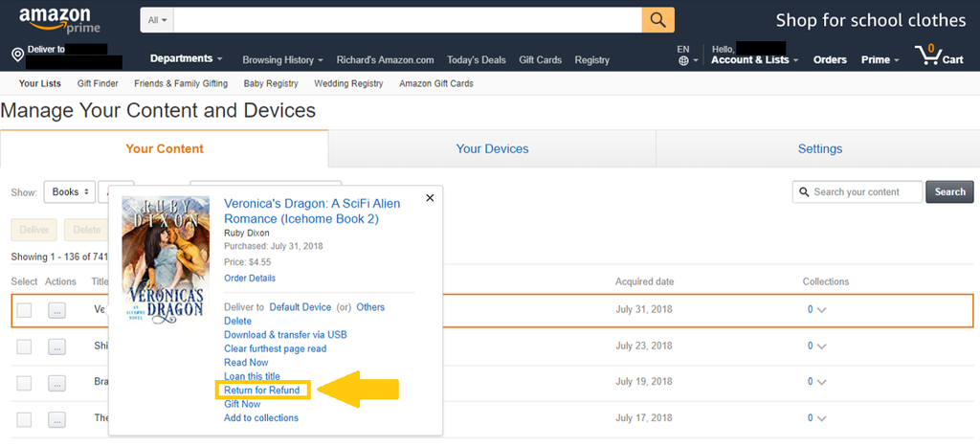This screenshot has width=980, height=447.
Task: Tick the checkbox for the July 31, 2018 row
Action: 24,309
